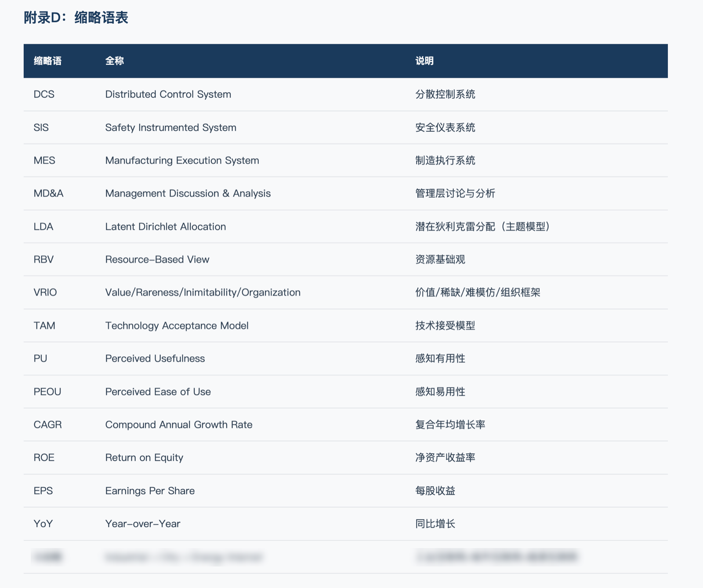The width and height of the screenshot is (703, 588).
Task: Click the cell 制造执行系统
Action: click(x=446, y=160)
